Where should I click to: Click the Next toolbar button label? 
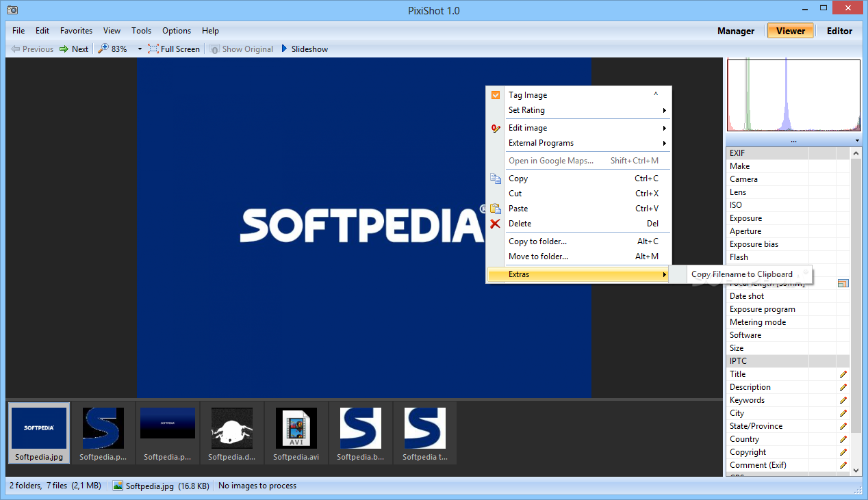80,49
